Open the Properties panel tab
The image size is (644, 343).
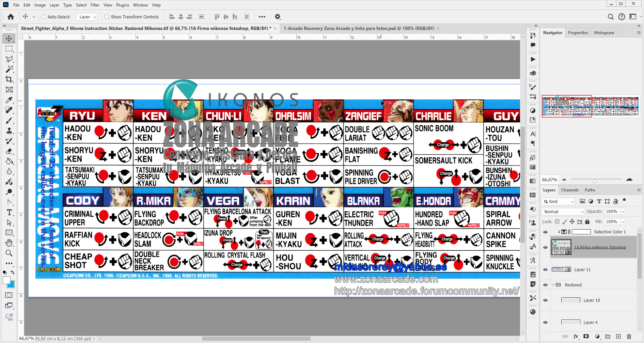[578, 33]
